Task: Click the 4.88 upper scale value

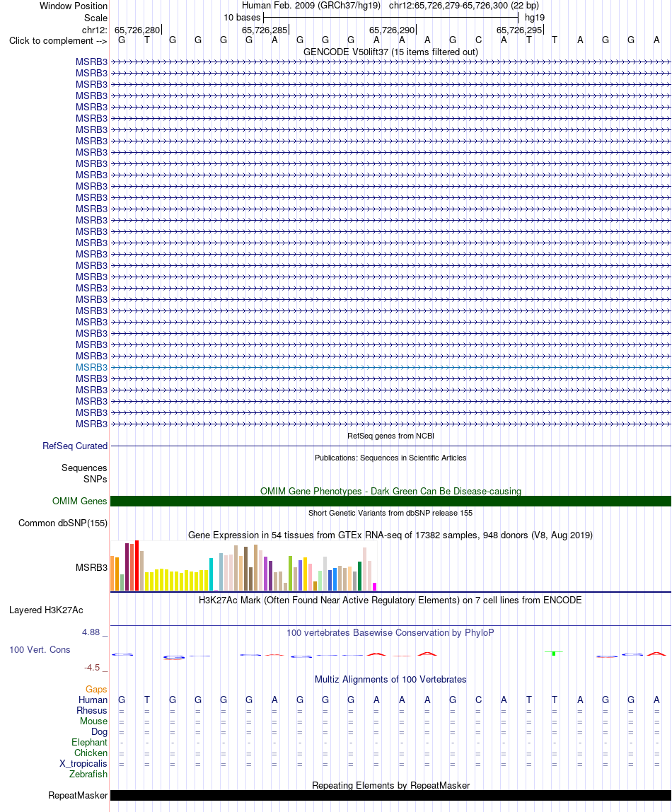Action: 91,632
